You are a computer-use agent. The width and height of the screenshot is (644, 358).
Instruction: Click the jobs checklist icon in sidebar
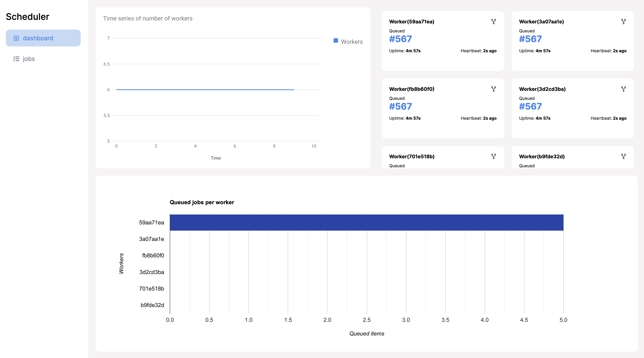pos(16,59)
